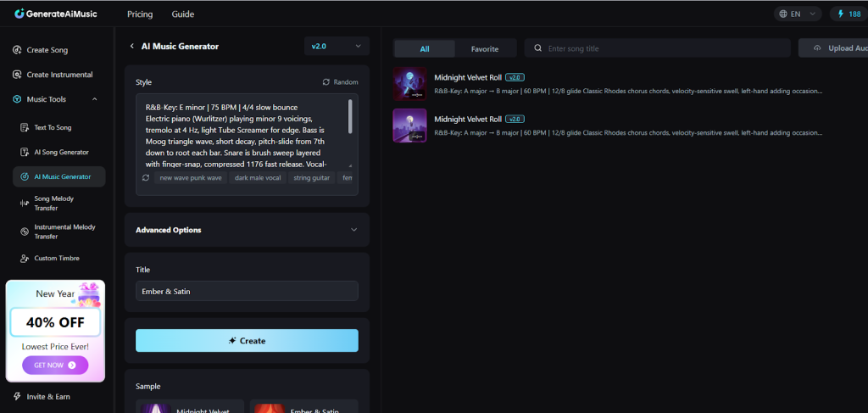868x413 pixels.
Task: Click the Random style icon
Action: tap(326, 82)
